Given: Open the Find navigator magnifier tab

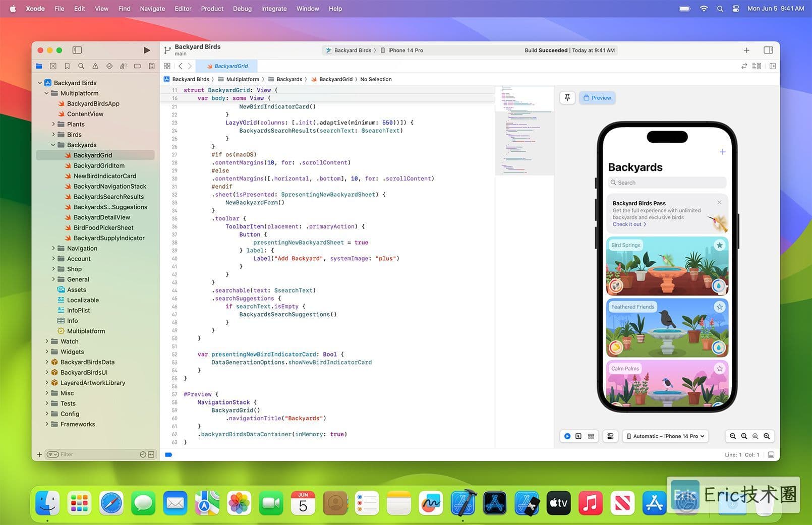Looking at the screenshot, I should point(81,66).
